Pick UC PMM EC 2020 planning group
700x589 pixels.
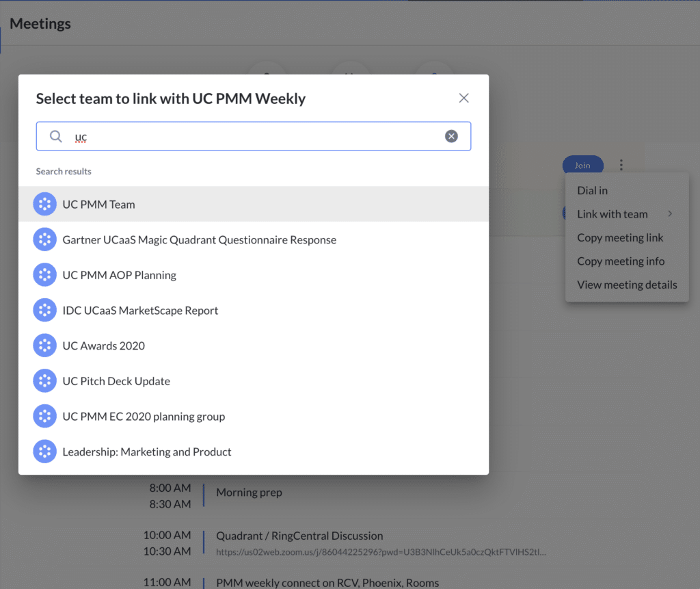[144, 417]
